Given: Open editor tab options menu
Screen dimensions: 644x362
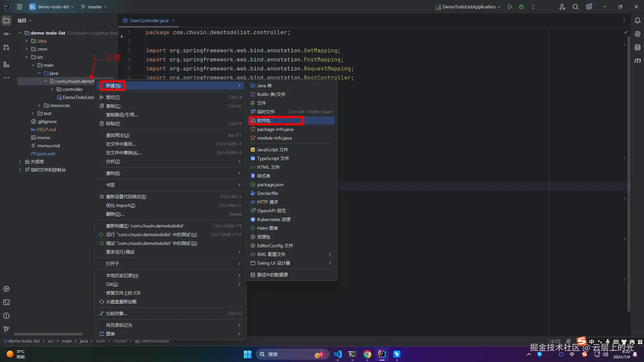Looking at the screenshot, I should pos(624,20).
